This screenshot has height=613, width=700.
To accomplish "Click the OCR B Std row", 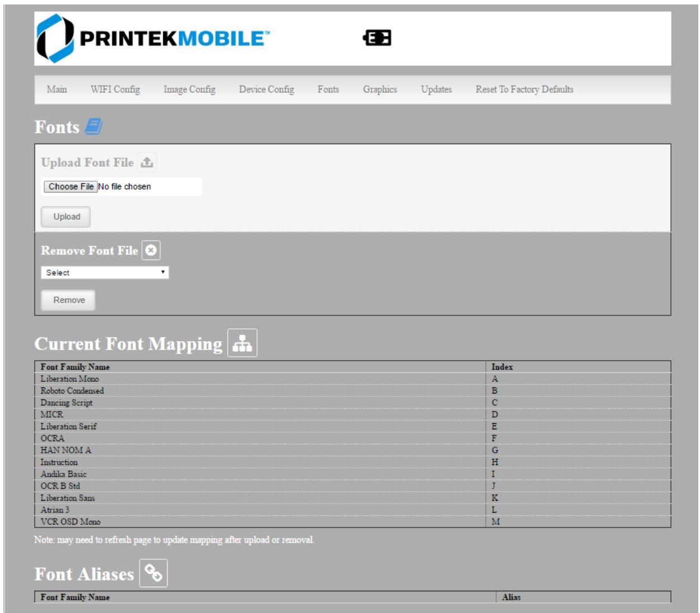I will [x=353, y=486].
